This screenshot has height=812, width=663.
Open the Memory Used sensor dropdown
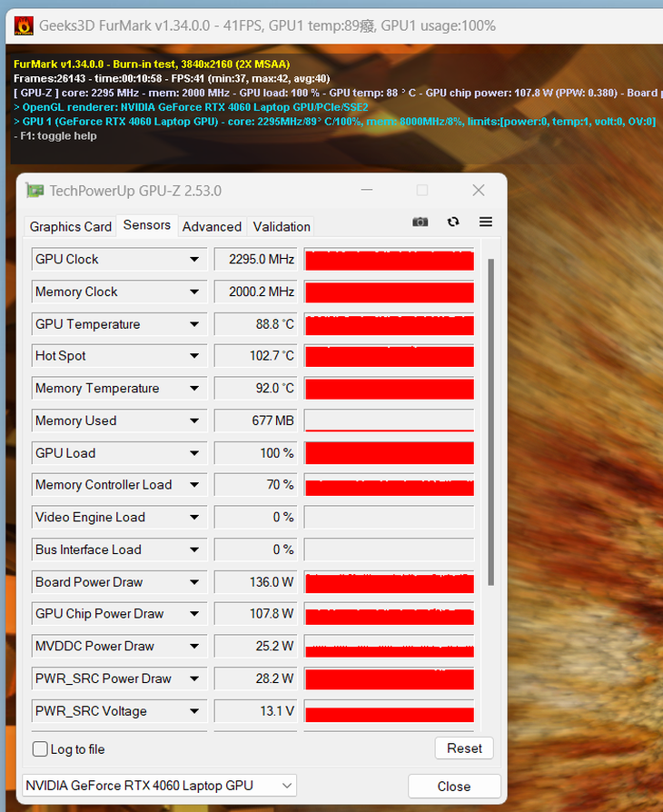pyautogui.click(x=194, y=421)
